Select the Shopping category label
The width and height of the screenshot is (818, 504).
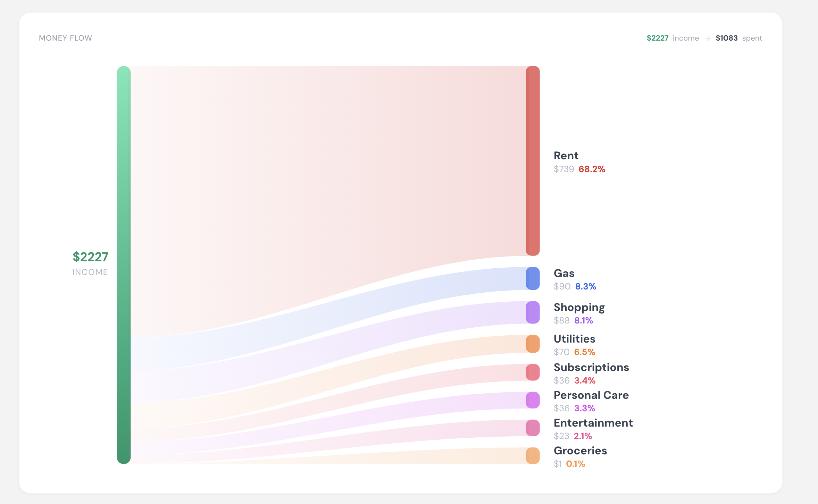579,307
